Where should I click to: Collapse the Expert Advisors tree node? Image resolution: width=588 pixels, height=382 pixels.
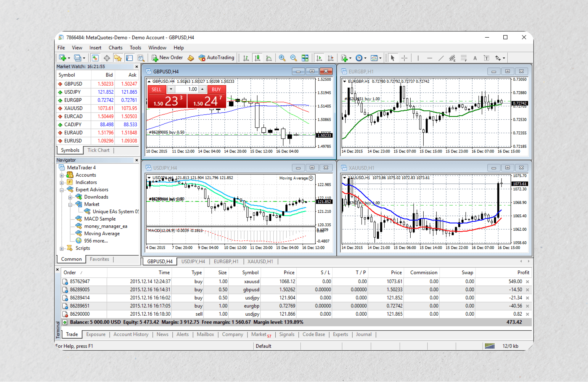point(62,190)
